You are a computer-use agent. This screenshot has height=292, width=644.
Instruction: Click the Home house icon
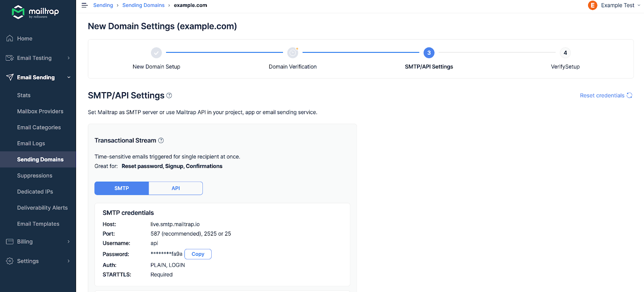[x=10, y=38]
